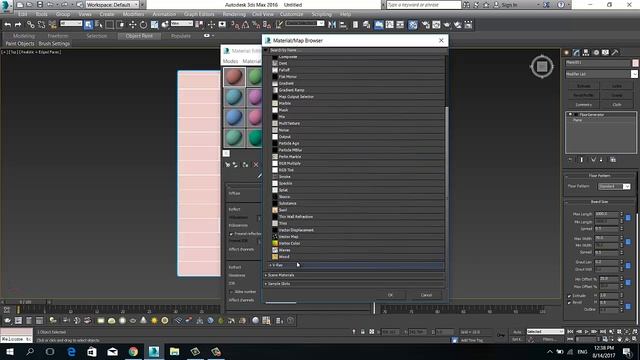Click the object color swatch beside name field
The width and height of the screenshot is (640, 360).
coord(636,62)
